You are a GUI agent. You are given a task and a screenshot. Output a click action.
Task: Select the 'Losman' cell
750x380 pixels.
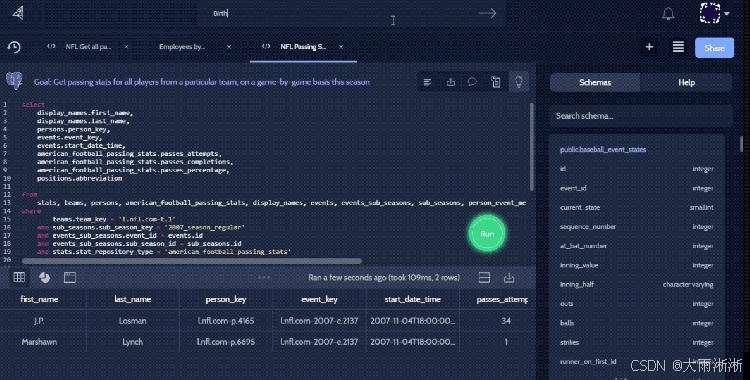pyautogui.click(x=132, y=321)
